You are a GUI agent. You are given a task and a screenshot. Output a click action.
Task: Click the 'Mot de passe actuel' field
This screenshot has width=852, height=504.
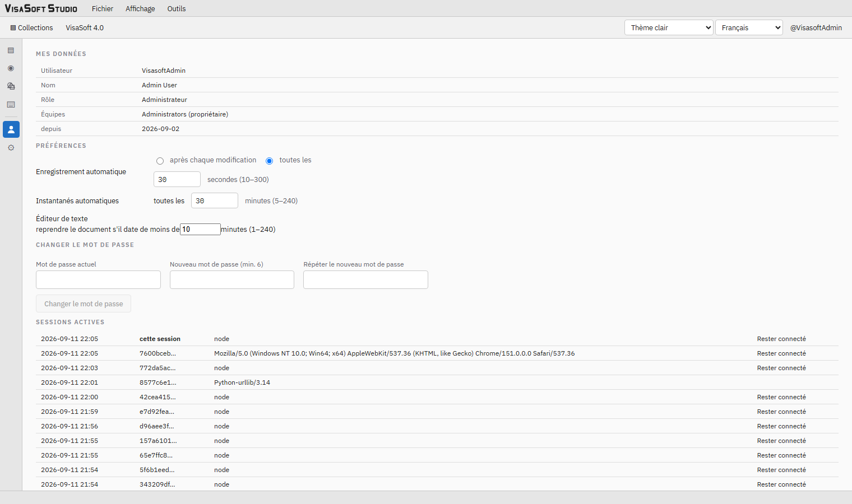point(98,279)
